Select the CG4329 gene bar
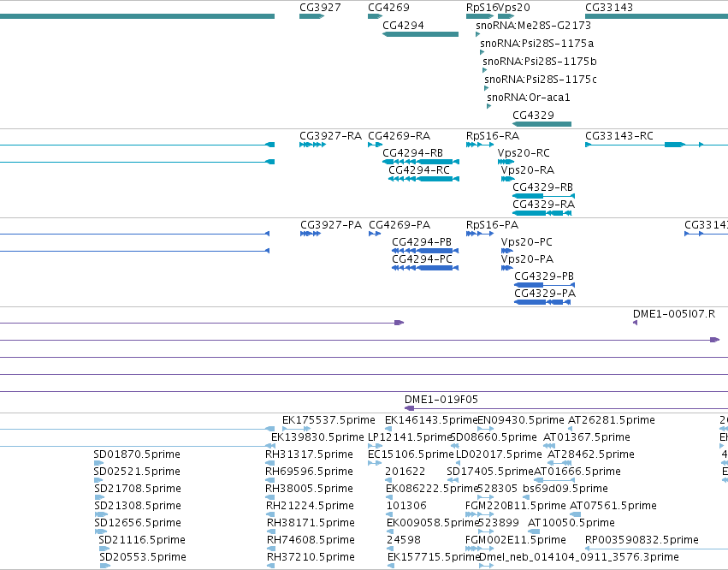This screenshot has height=570, width=728. pyautogui.click(x=542, y=124)
